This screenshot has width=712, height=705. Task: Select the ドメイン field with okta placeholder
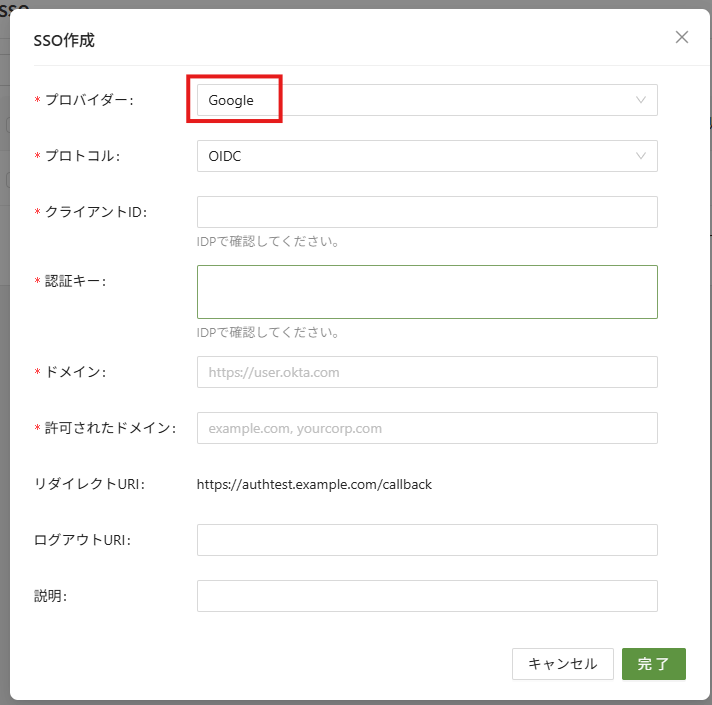click(427, 372)
